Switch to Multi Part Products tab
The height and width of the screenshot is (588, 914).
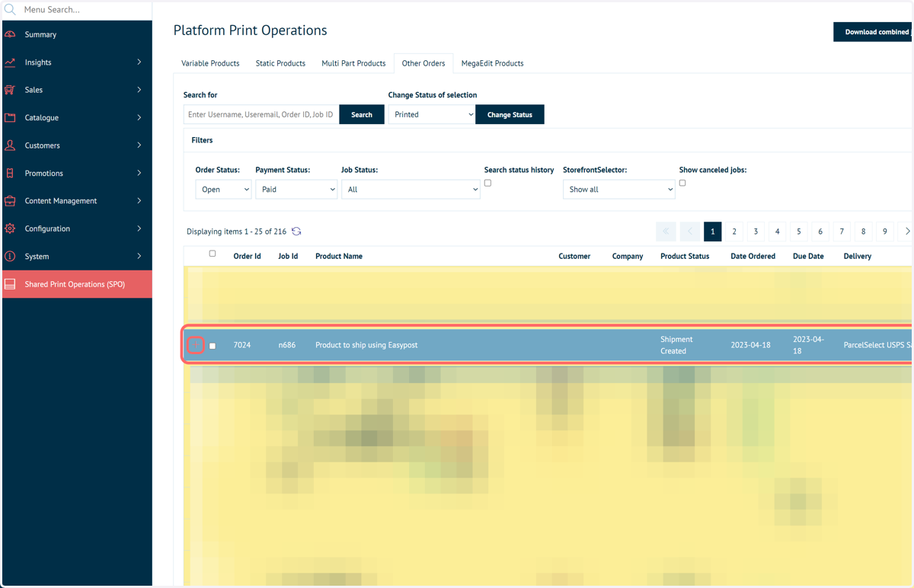[353, 63]
